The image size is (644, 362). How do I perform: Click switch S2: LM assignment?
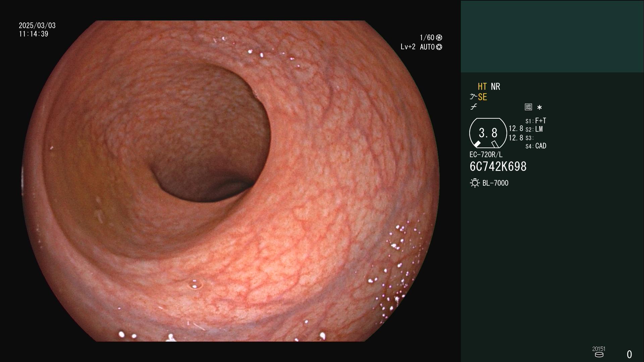534,129
